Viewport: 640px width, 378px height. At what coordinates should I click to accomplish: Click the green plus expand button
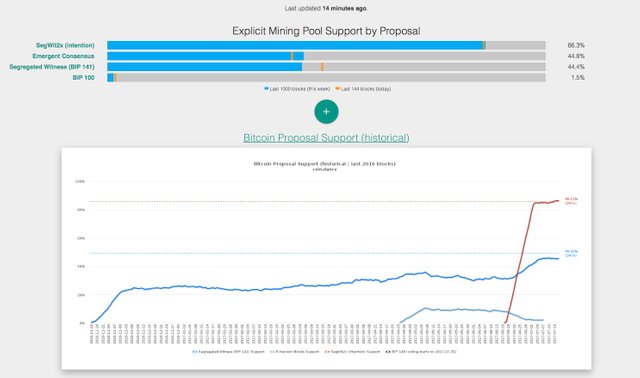coord(326,111)
